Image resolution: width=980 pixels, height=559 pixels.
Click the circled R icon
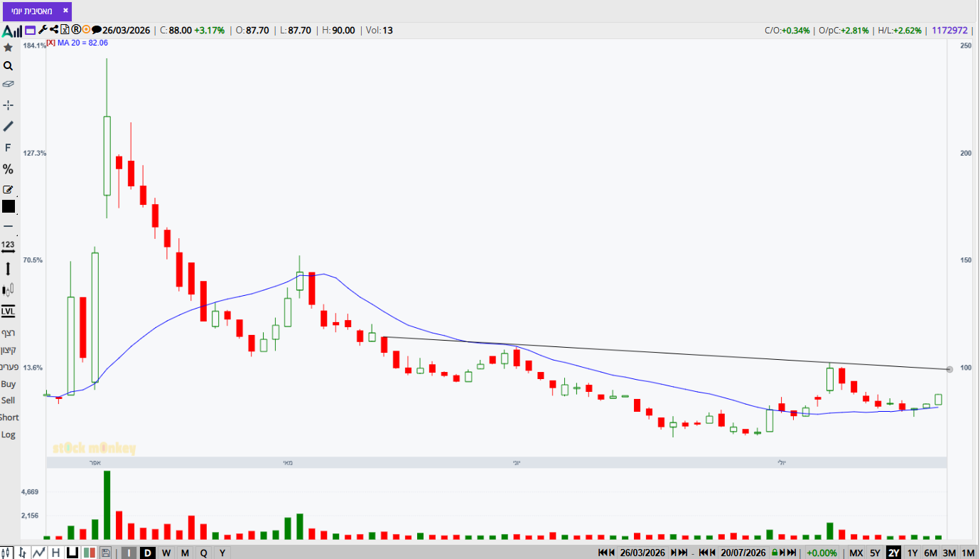(75, 30)
